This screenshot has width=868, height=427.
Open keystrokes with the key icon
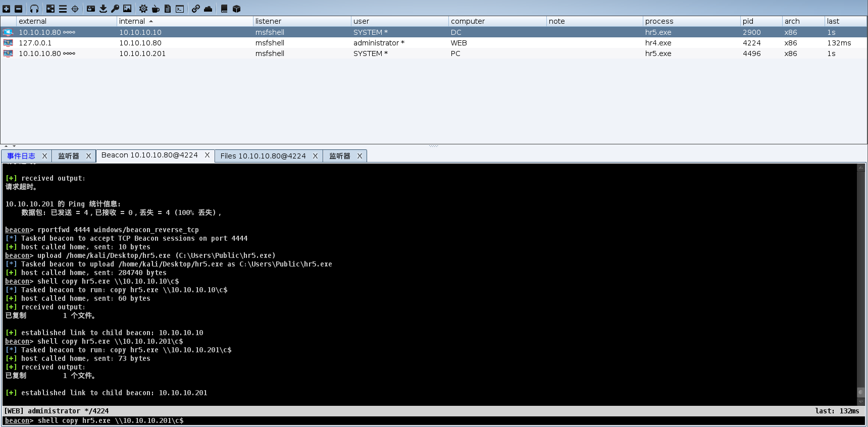click(x=115, y=9)
